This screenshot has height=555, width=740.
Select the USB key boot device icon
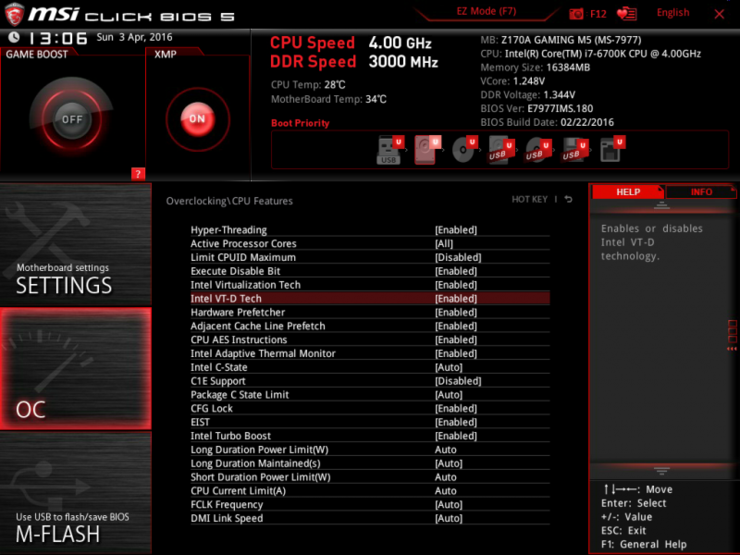pyautogui.click(x=390, y=150)
